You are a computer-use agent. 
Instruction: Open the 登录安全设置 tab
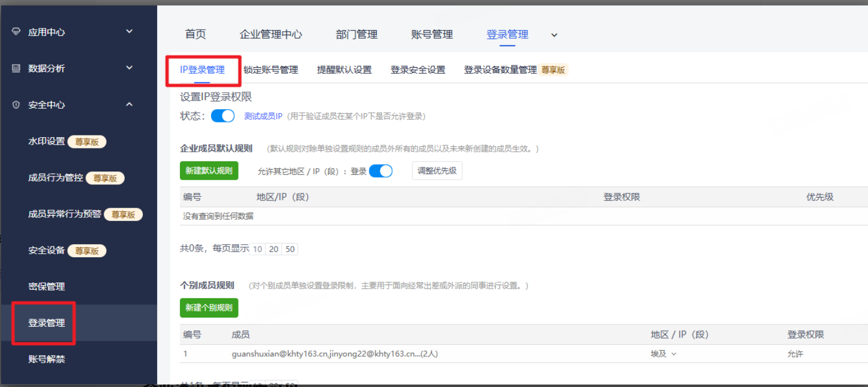tap(418, 70)
